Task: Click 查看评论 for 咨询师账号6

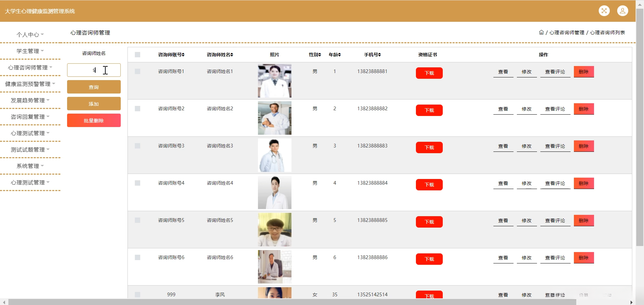Action: click(x=555, y=258)
